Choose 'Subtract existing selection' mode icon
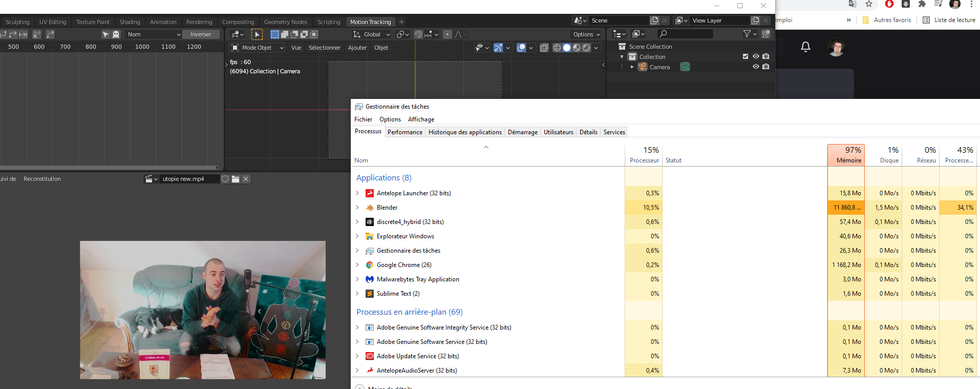 click(x=294, y=34)
